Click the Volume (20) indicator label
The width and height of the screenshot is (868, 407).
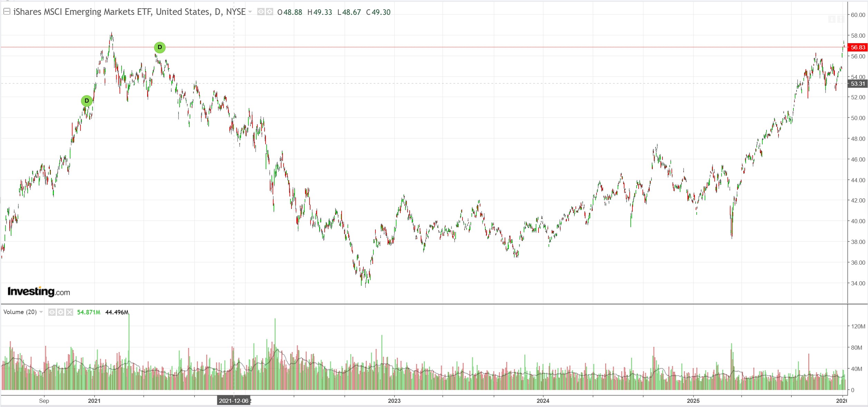click(20, 312)
